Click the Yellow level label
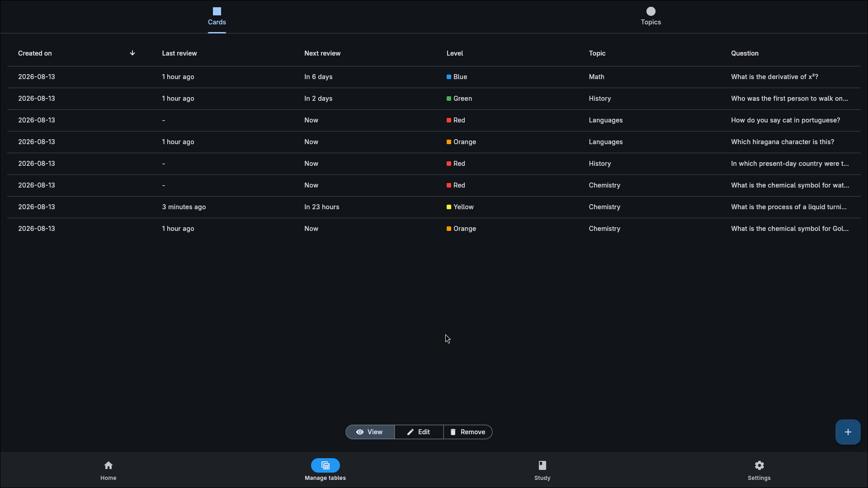This screenshot has width=868, height=488. tap(463, 207)
